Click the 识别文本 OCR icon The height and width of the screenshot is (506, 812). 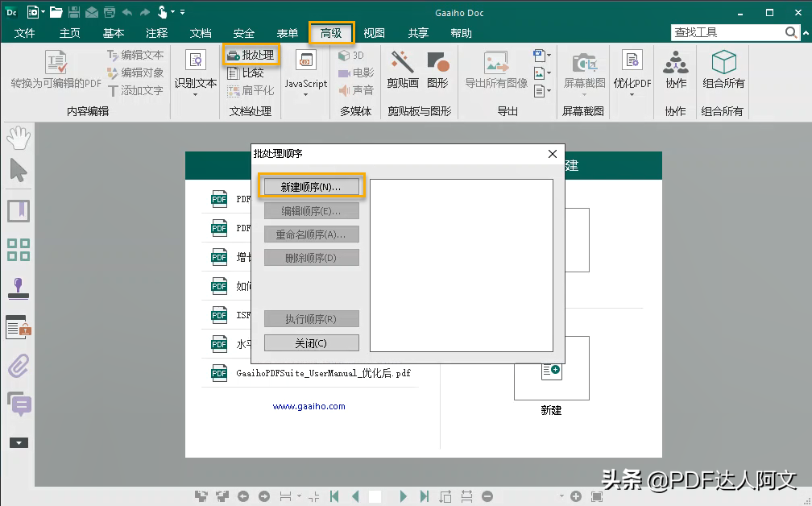point(196,61)
